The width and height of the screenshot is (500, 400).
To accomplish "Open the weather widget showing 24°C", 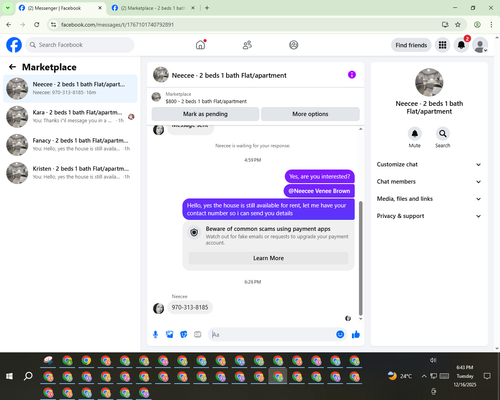I will point(400,376).
